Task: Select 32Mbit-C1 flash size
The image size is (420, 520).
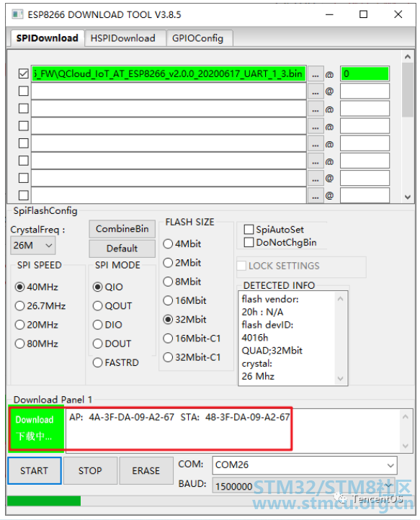Action: point(192,357)
